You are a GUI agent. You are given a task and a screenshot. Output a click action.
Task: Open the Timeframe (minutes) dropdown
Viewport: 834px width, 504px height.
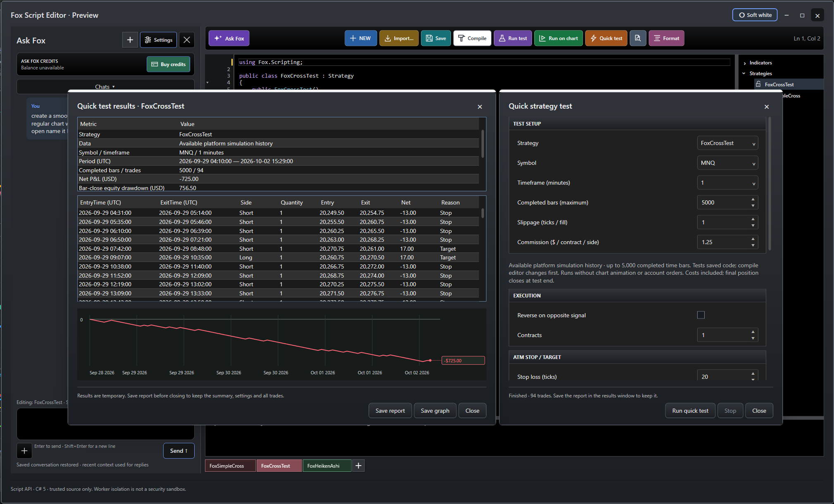coord(727,183)
